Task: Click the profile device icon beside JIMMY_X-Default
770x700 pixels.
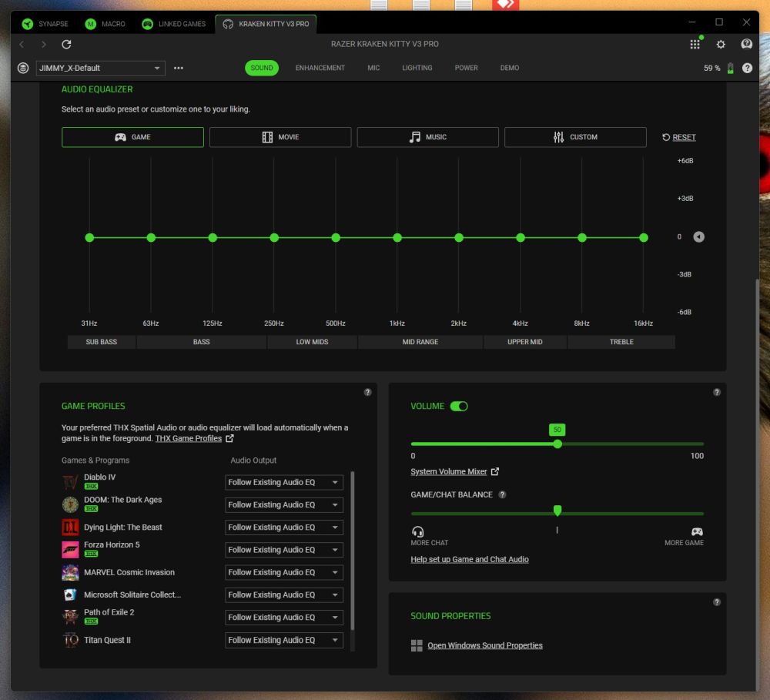Action: tap(23, 68)
